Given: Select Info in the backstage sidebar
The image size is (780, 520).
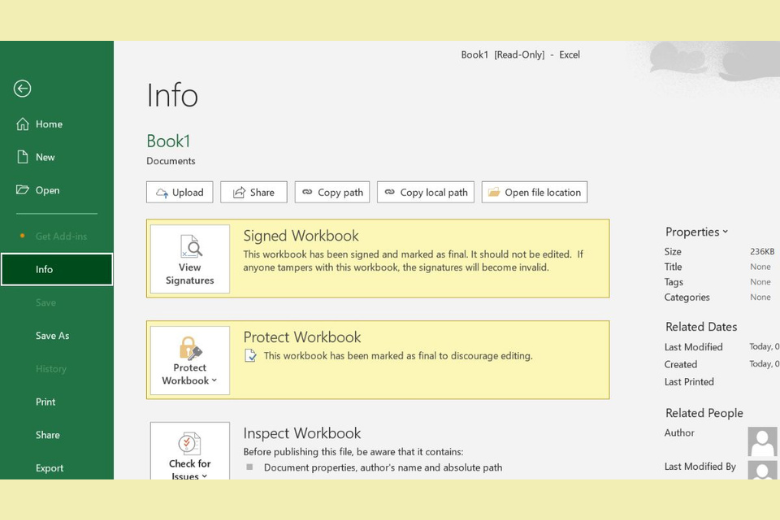Looking at the screenshot, I should pos(57,269).
